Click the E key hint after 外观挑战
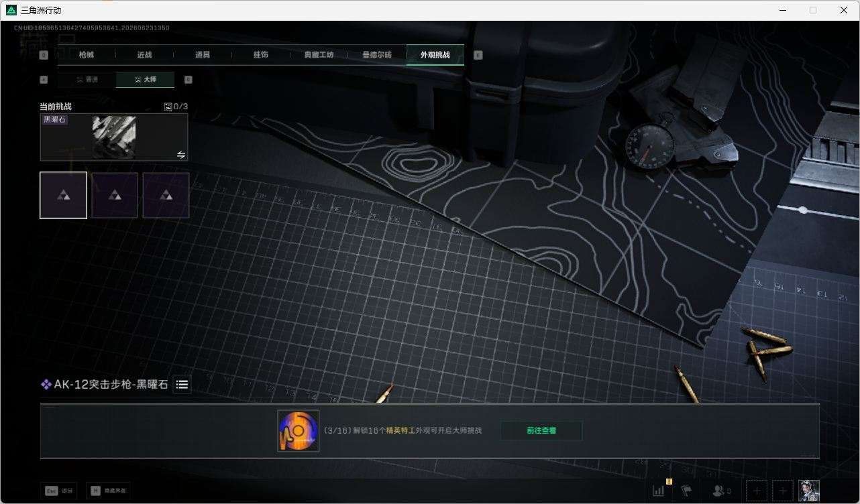 click(x=478, y=55)
